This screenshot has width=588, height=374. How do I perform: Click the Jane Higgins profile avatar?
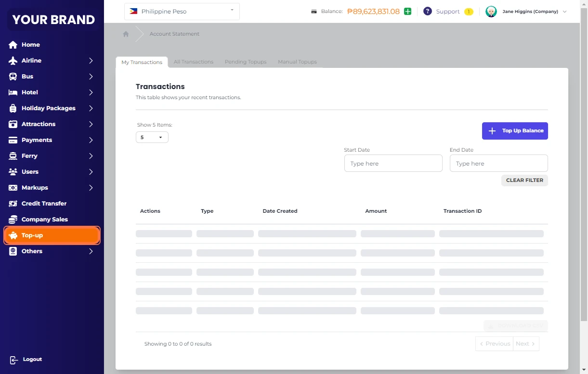click(x=491, y=12)
